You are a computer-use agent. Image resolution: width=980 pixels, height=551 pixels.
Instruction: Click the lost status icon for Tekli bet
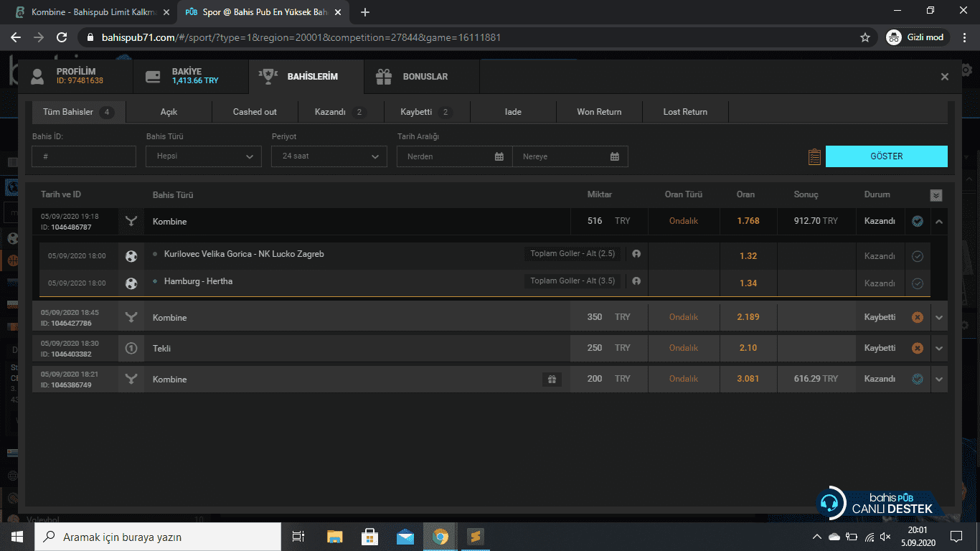(917, 348)
